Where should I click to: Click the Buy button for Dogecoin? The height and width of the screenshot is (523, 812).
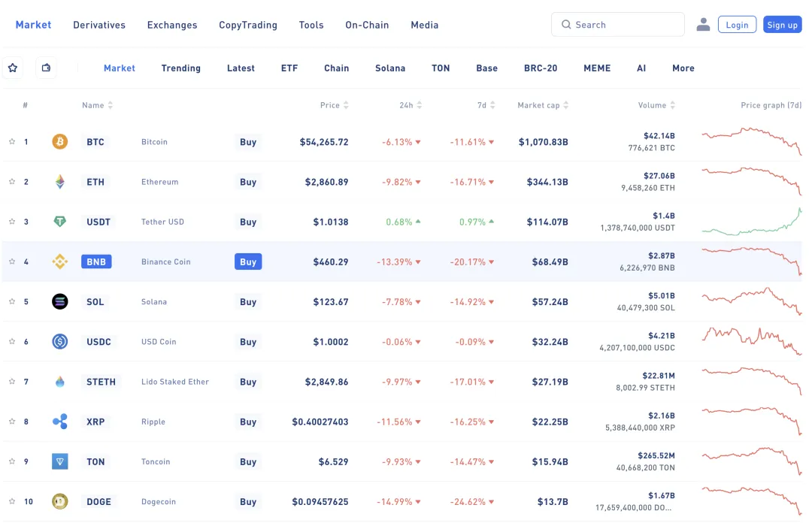(248, 501)
